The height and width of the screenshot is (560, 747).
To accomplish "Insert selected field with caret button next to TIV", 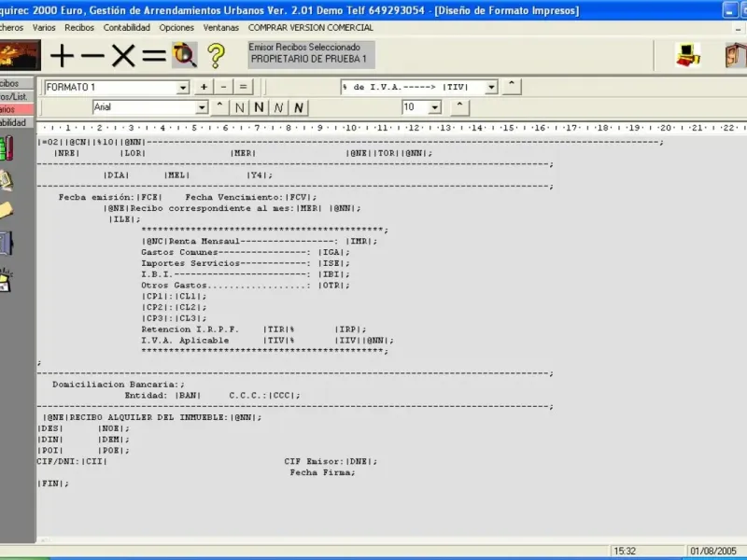I will point(512,87).
